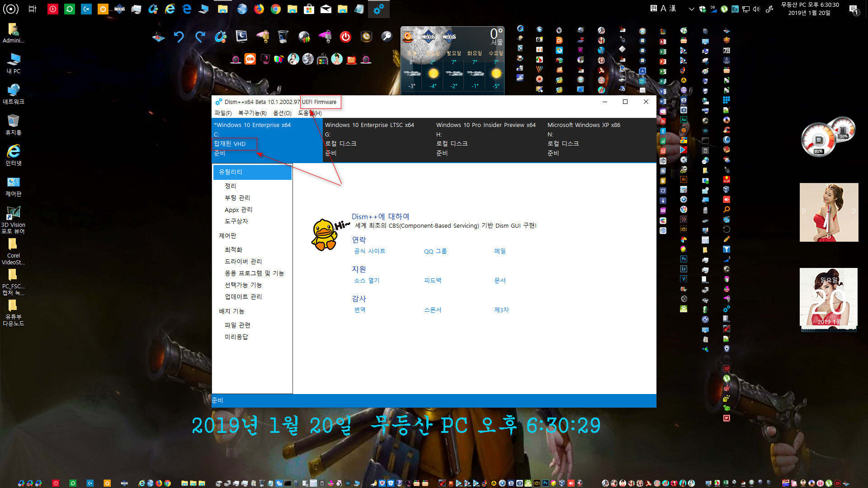Select the *Windows 10 Enterprise x64 image on C:
This screenshot has height=488, width=868.
click(x=268, y=139)
